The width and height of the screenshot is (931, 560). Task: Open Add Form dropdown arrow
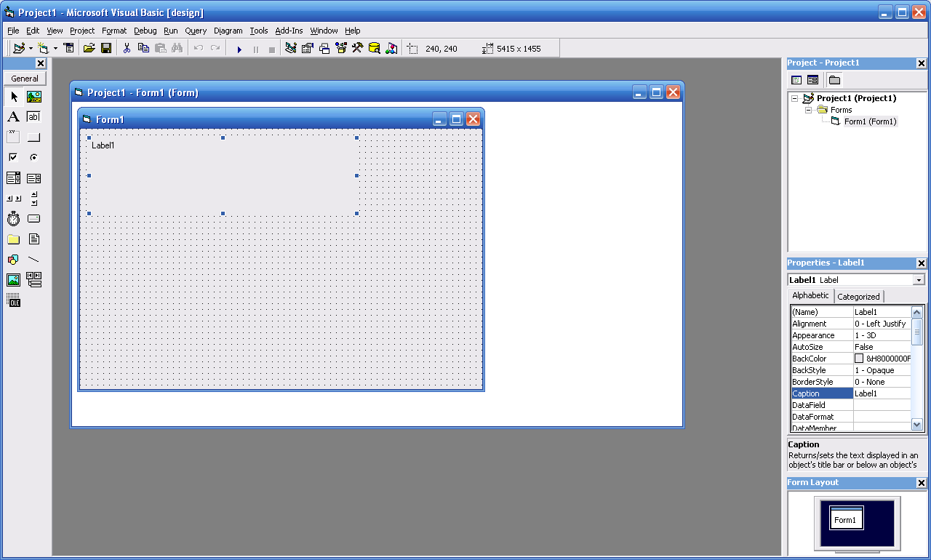click(x=55, y=49)
